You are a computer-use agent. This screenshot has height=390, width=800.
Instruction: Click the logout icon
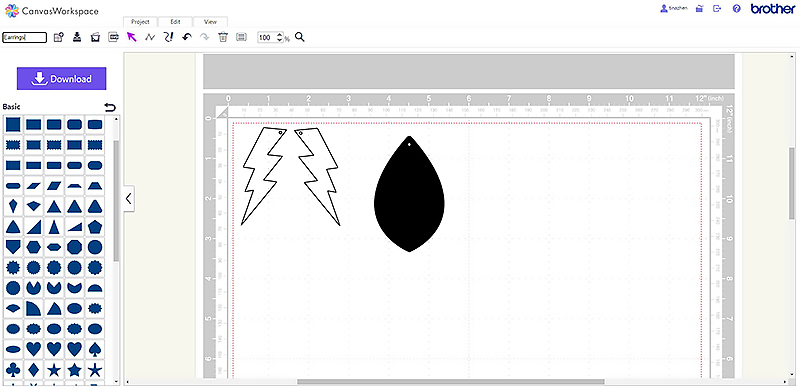717,9
